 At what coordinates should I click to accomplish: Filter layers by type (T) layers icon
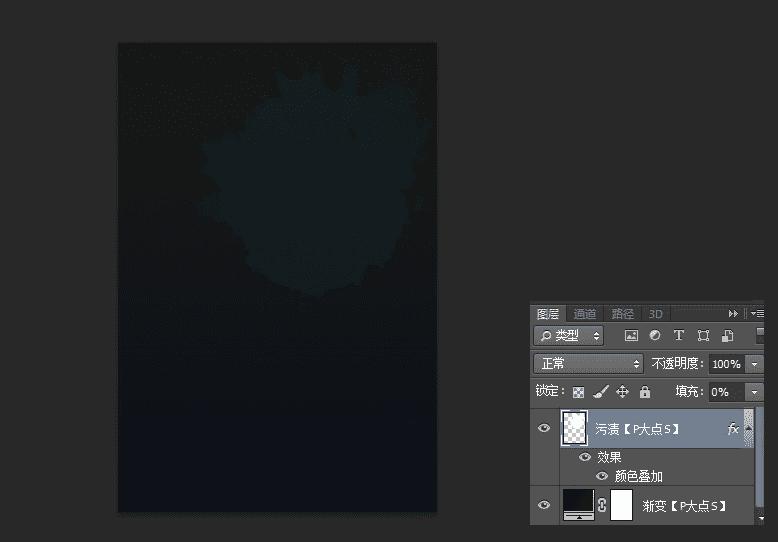tap(679, 336)
